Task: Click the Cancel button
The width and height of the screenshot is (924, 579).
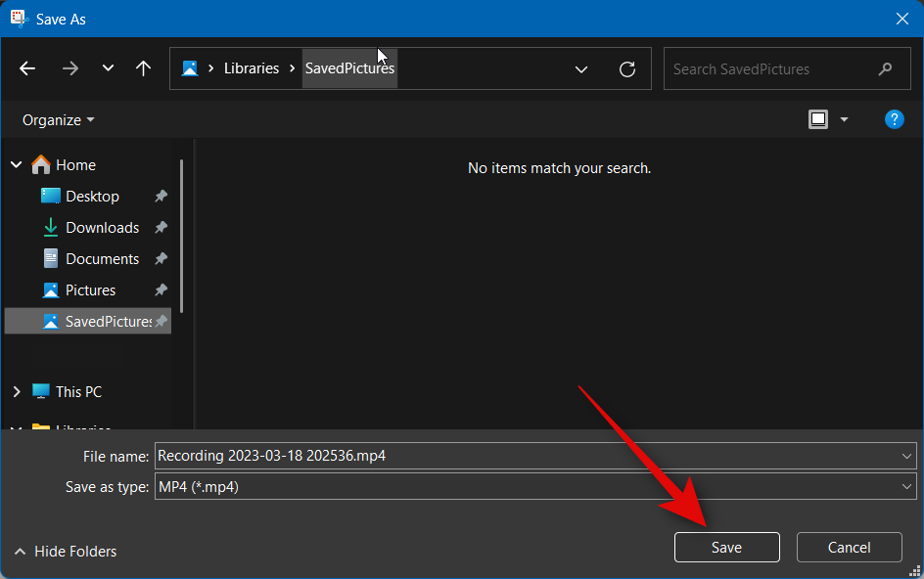Action: 849,548
